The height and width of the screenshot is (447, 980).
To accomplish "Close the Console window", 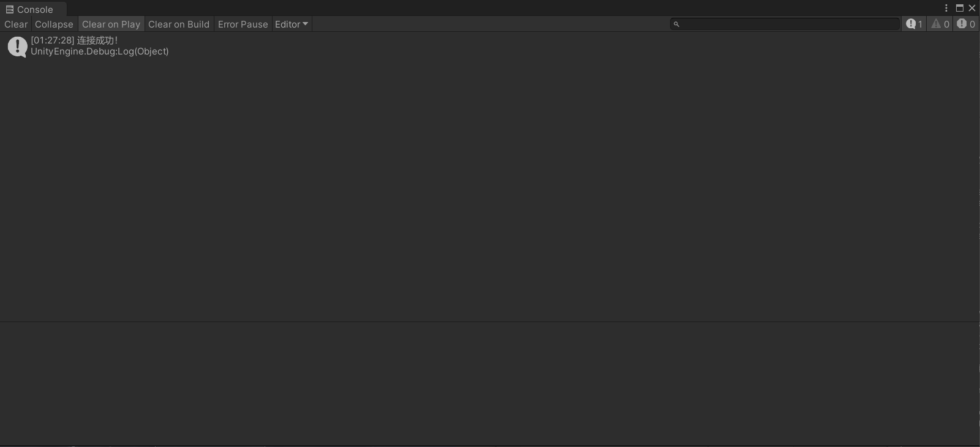I will pos(972,8).
